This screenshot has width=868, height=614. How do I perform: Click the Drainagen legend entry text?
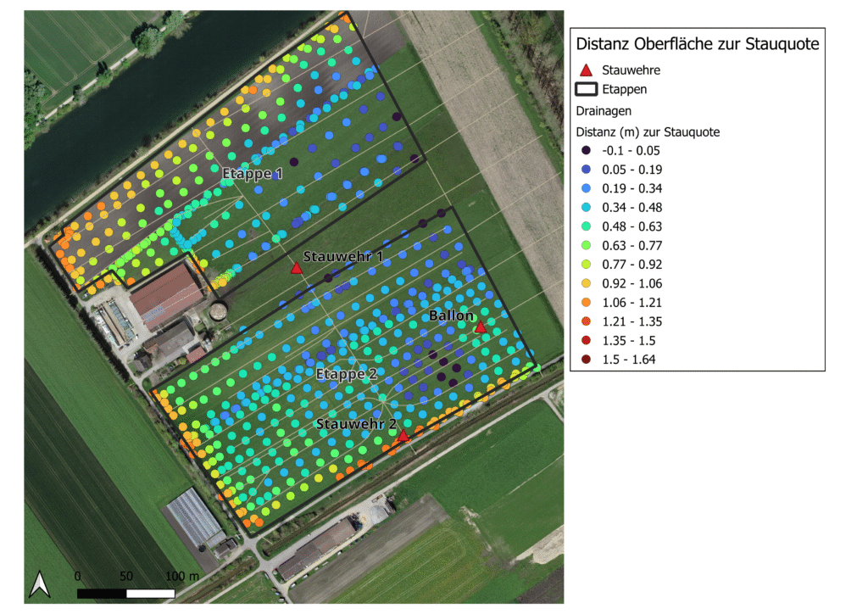tap(604, 110)
